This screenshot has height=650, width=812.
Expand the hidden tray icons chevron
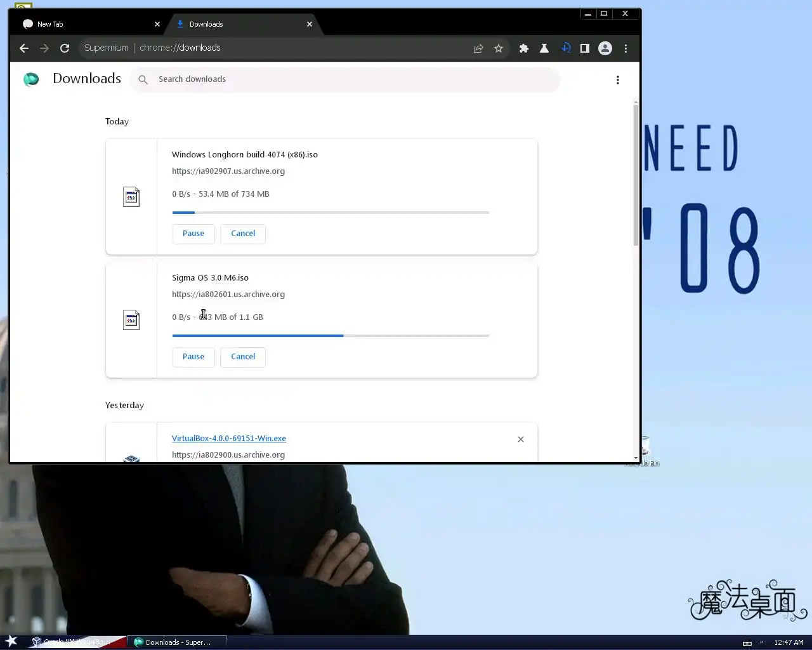pos(761,642)
